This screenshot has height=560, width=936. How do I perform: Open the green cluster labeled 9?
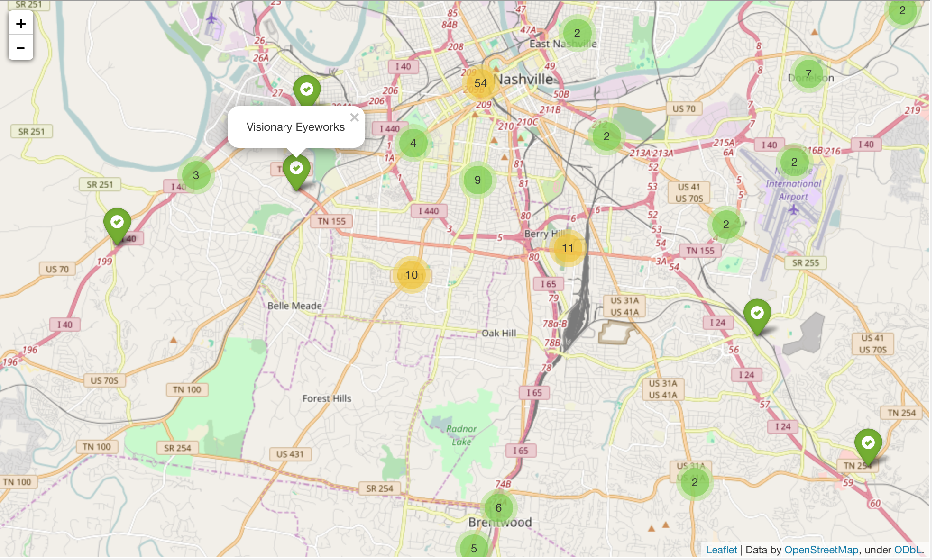pyautogui.click(x=477, y=180)
